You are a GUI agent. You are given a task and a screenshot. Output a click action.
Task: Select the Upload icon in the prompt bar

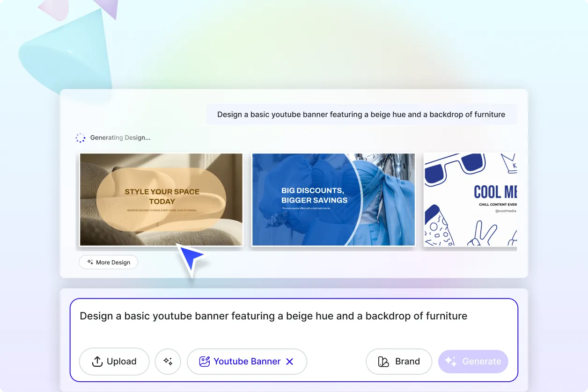click(97, 361)
